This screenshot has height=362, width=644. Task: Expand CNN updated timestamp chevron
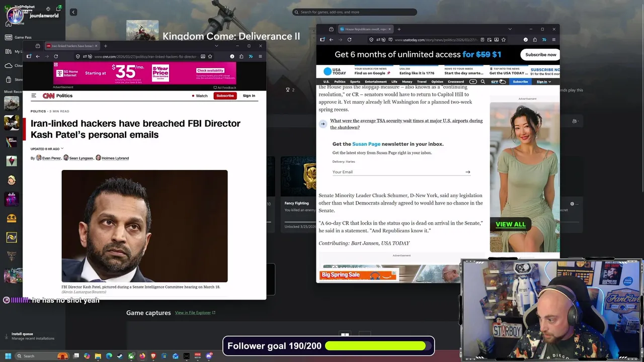pos(62,149)
